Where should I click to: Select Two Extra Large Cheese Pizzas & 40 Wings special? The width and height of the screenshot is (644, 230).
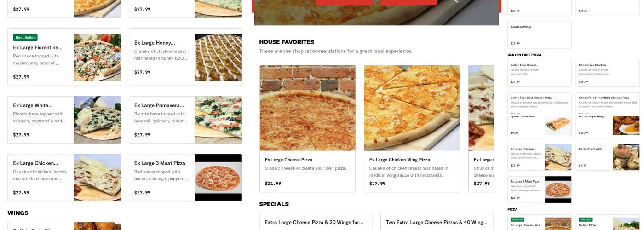click(437, 222)
